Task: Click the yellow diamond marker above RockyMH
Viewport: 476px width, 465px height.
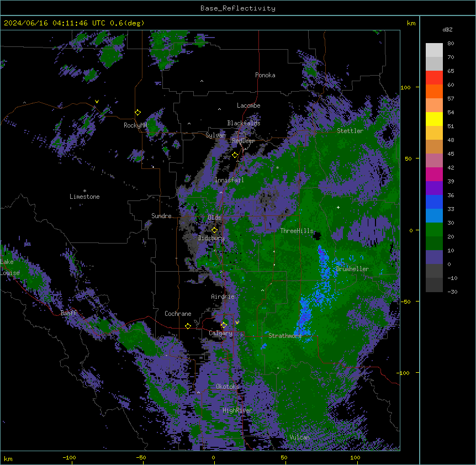Action: (138, 113)
